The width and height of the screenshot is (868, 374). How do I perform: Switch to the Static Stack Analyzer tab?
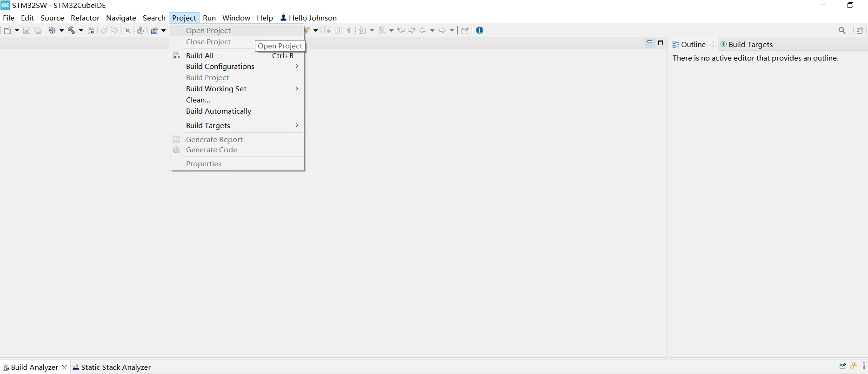click(112, 367)
